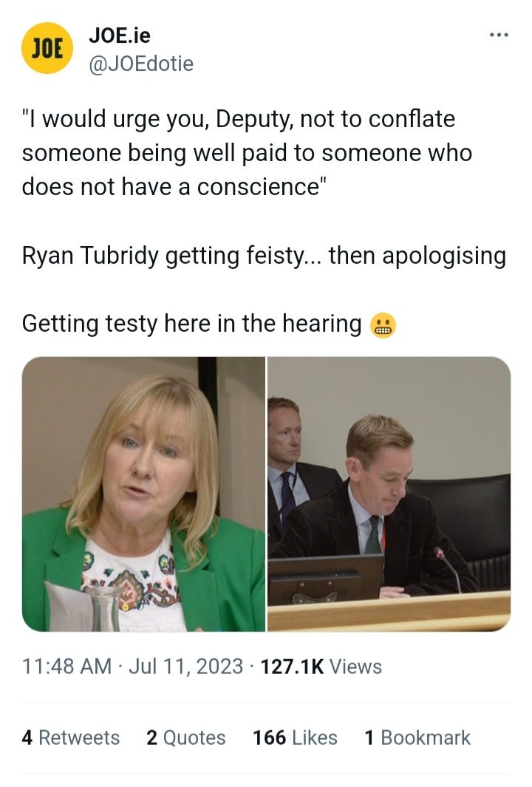The height and width of the screenshot is (787, 532).
Task: Open the three-dot more options menu
Action: tap(499, 35)
